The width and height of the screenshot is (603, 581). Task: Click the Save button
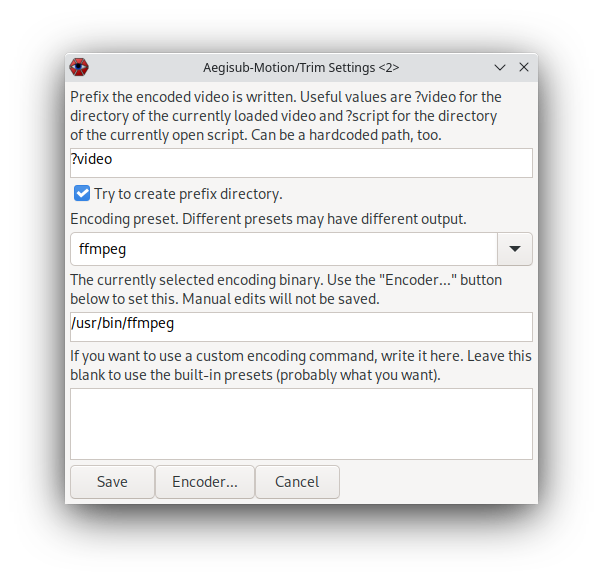click(112, 482)
